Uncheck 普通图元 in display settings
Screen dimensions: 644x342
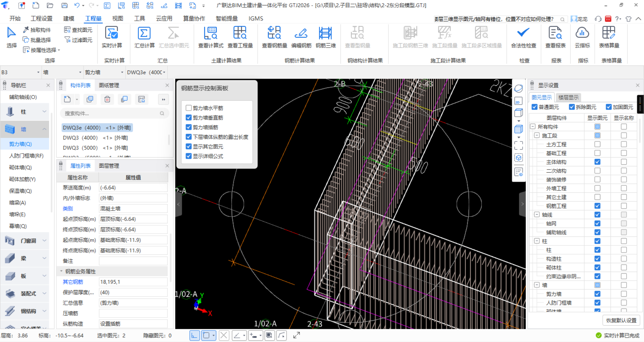(535, 107)
